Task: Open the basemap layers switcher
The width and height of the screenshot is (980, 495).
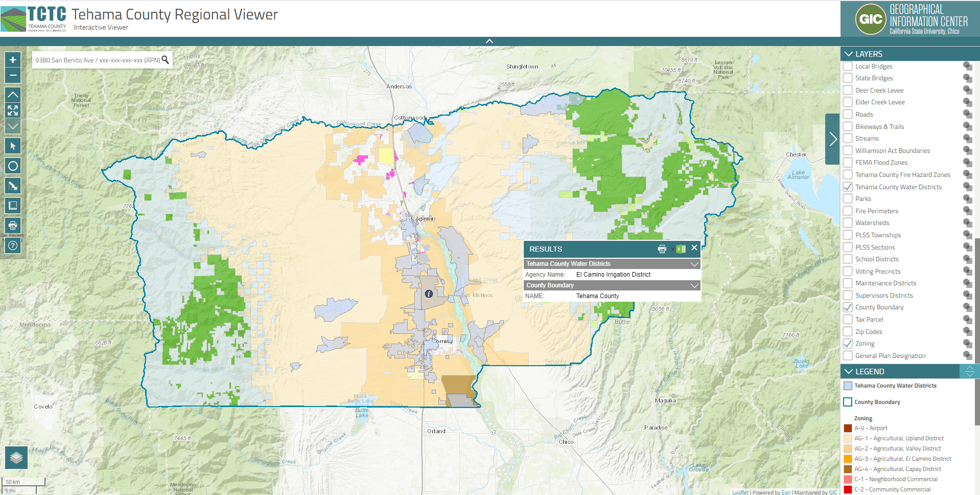Action: pyautogui.click(x=16, y=457)
